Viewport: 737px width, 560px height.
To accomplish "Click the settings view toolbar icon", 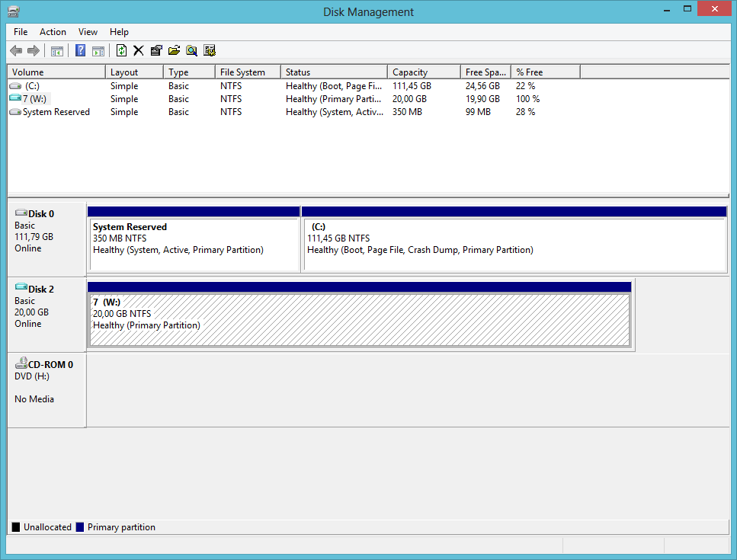I will (210, 51).
